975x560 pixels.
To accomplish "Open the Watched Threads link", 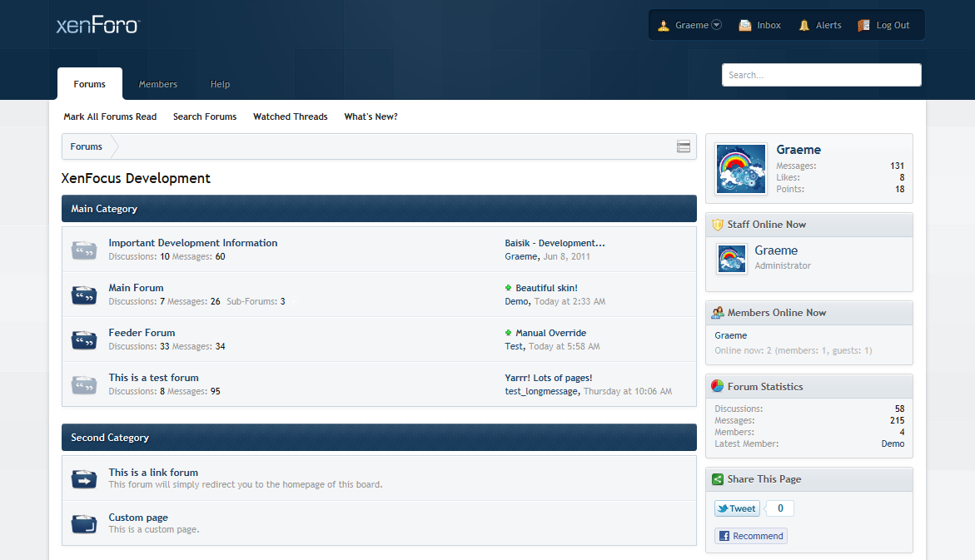I will pos(290,116).
